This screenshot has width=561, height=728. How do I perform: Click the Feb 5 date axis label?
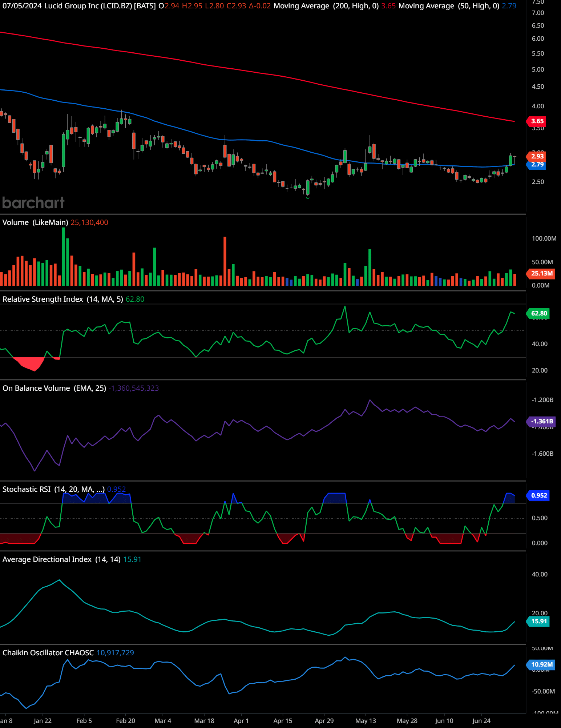(84, 721)
